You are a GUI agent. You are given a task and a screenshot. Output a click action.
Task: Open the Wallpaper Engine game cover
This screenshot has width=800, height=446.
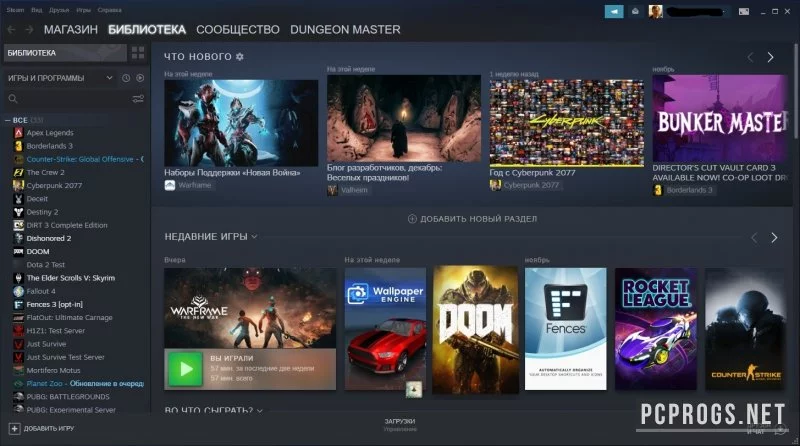tap(385, 329)
